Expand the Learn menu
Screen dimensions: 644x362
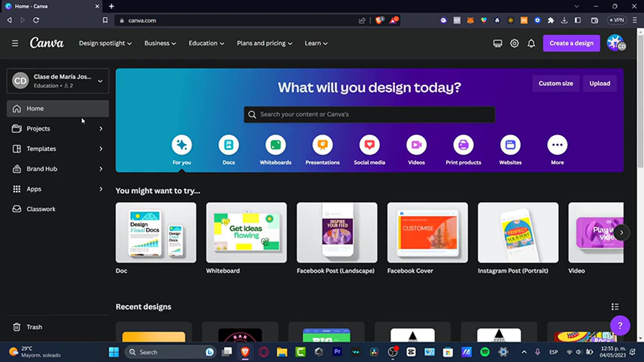point(316,43)
